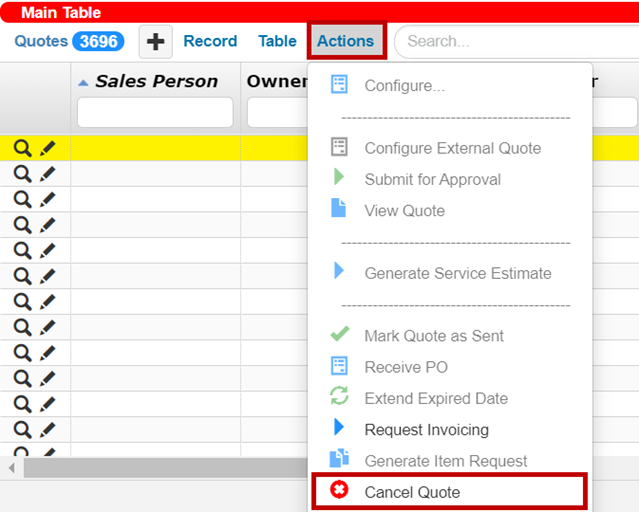
Task: Click magnifier icon in the yellow highlighted row
Action: (x=22, y=148)
